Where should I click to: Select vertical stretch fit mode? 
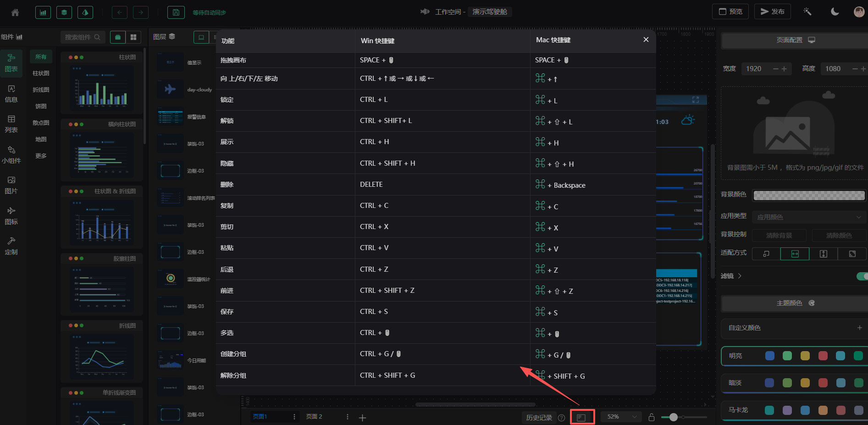(x=824, y=254)
